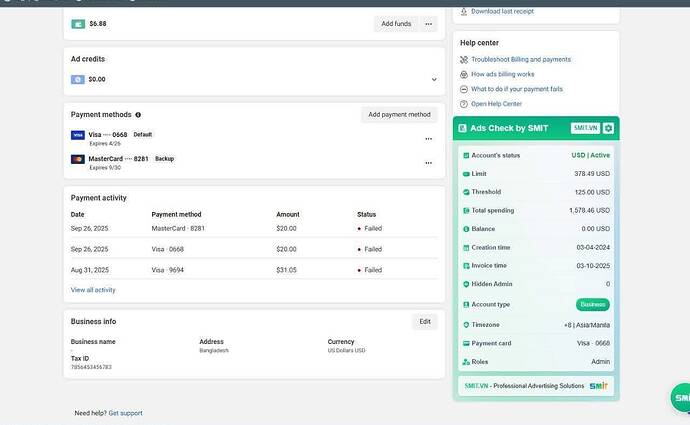Click the Backup badge on MasterCard 8281
690x425 pixels.
[x=165, y=159]
